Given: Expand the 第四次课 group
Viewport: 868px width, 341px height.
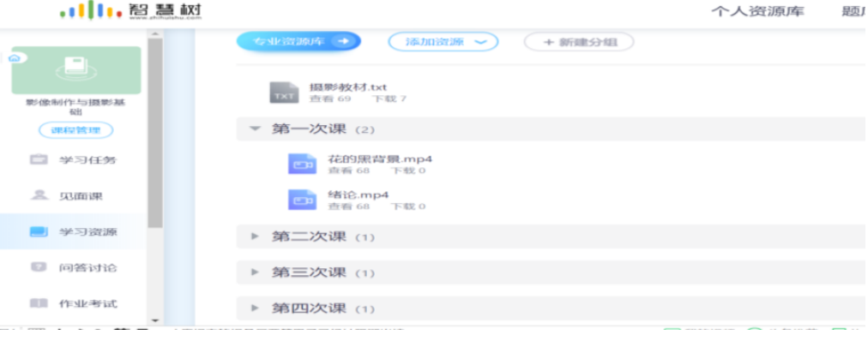Looking at the screenshot, I should (255, 308).
